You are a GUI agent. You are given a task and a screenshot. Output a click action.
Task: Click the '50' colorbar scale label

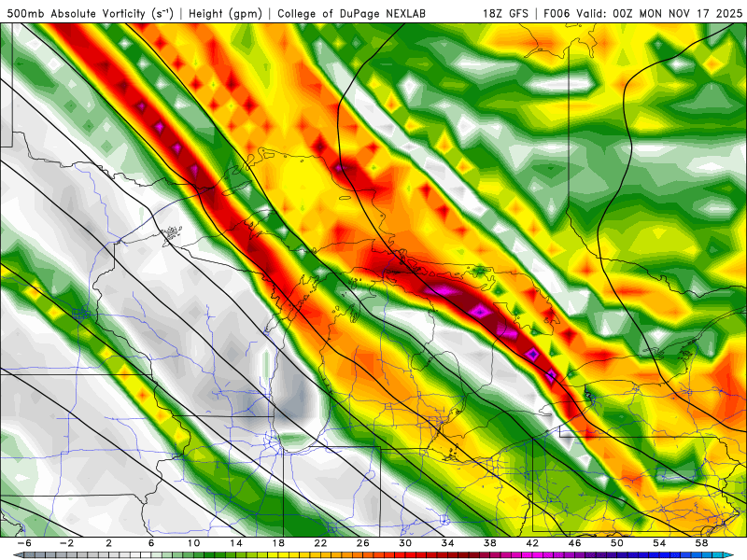click(x=616, y=543)
